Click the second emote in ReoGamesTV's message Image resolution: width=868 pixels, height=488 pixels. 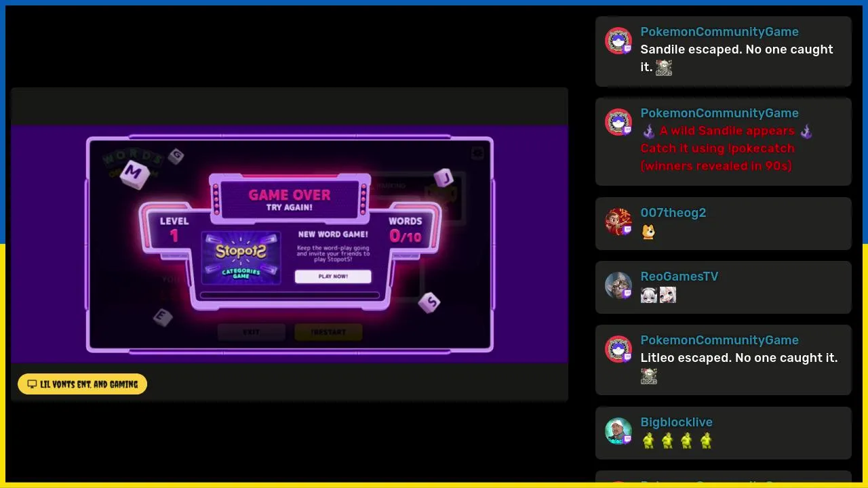point(668,295)
